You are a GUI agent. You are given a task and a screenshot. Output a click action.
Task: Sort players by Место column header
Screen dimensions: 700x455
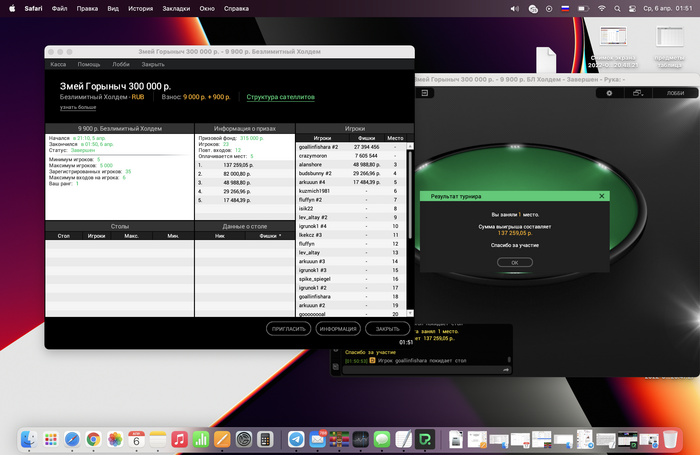pos(395,138)
